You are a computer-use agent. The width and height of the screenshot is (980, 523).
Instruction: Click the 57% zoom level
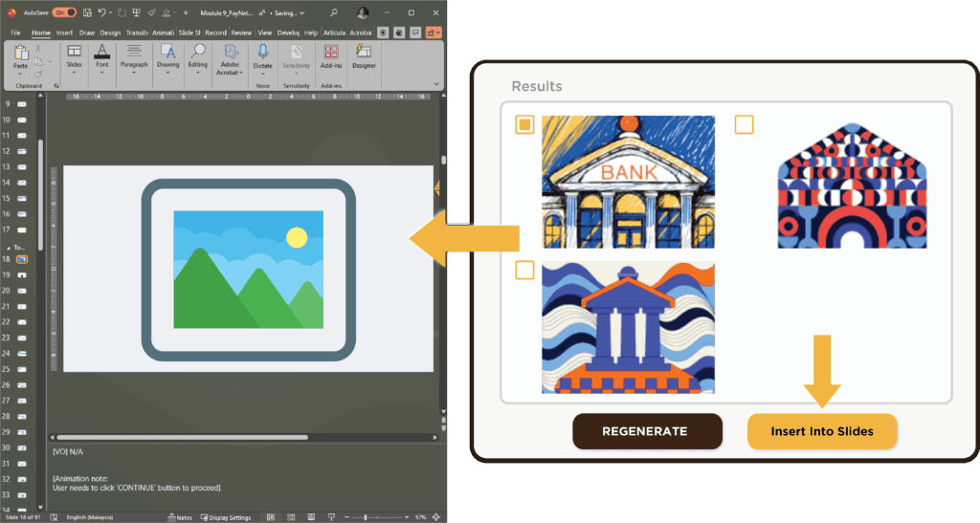[x=421, y=517]
